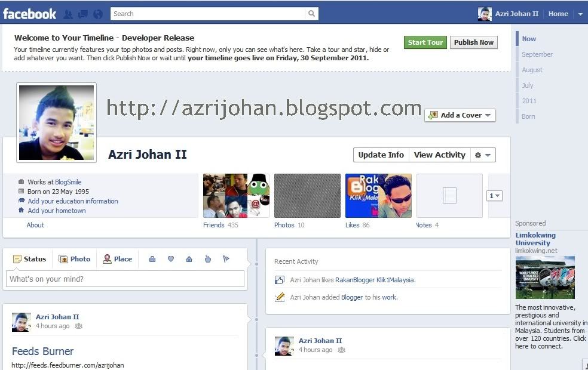
Task: Jump to 2011 on the timeline navigator
Action: pyautogui.click(x=529, y=101)
